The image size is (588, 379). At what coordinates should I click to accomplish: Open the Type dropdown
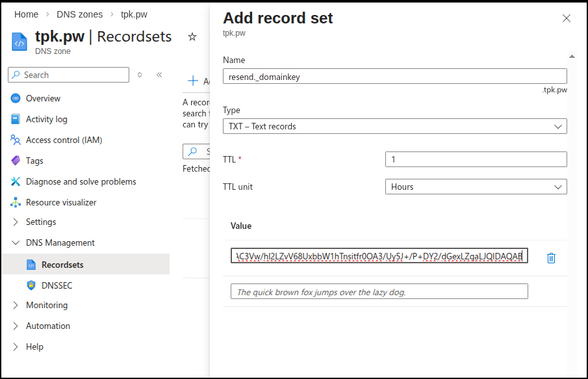coord(394,126)
